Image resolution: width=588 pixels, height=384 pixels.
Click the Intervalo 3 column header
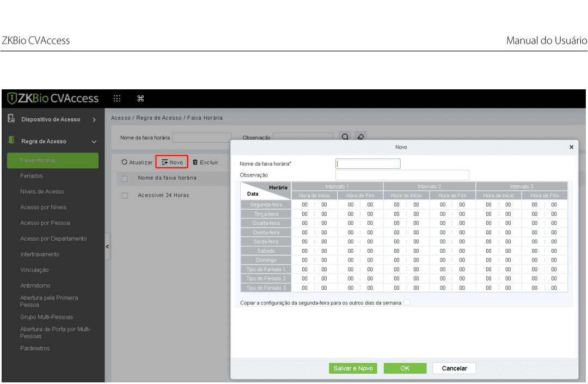pyautogui.click(x=522, y=186)
